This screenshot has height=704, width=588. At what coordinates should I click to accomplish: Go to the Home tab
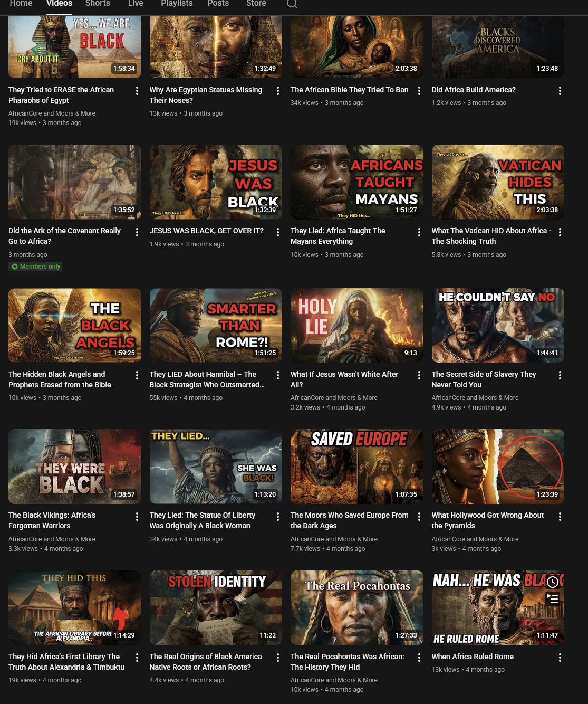click(x=21, y=4)
